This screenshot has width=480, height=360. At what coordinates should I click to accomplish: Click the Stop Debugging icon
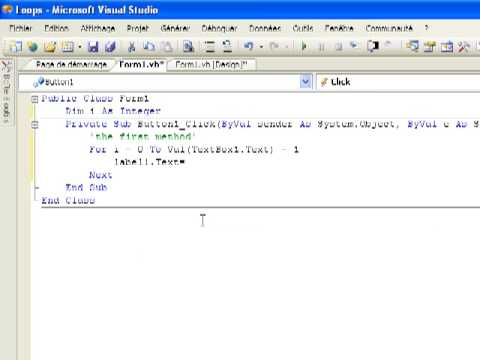coord(339,47)
